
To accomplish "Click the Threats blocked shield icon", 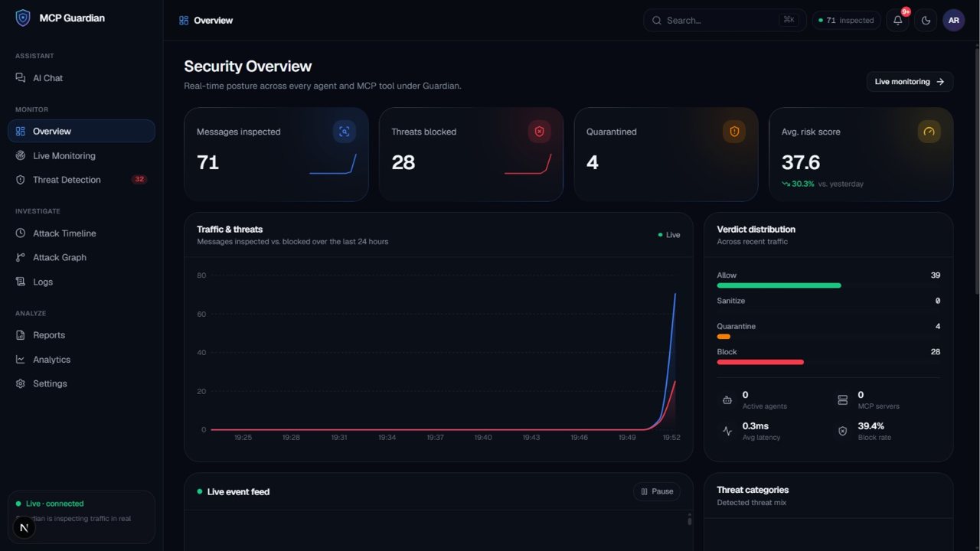I will coord(539,132).
